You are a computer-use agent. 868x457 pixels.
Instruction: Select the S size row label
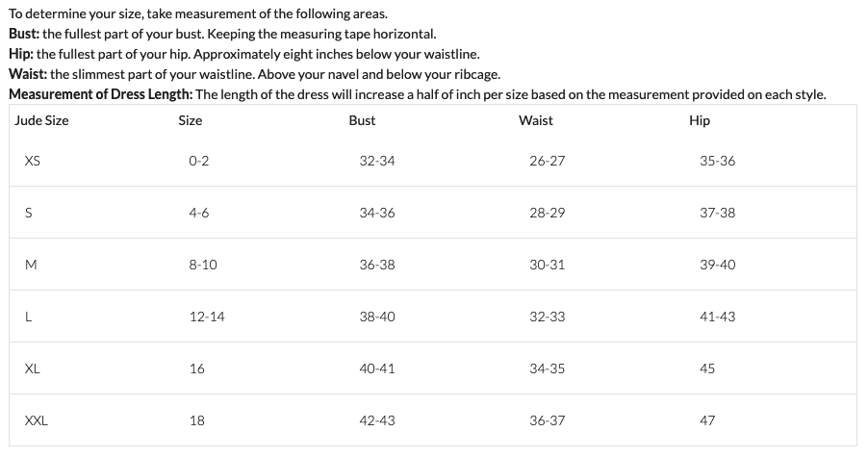point(28,213)
